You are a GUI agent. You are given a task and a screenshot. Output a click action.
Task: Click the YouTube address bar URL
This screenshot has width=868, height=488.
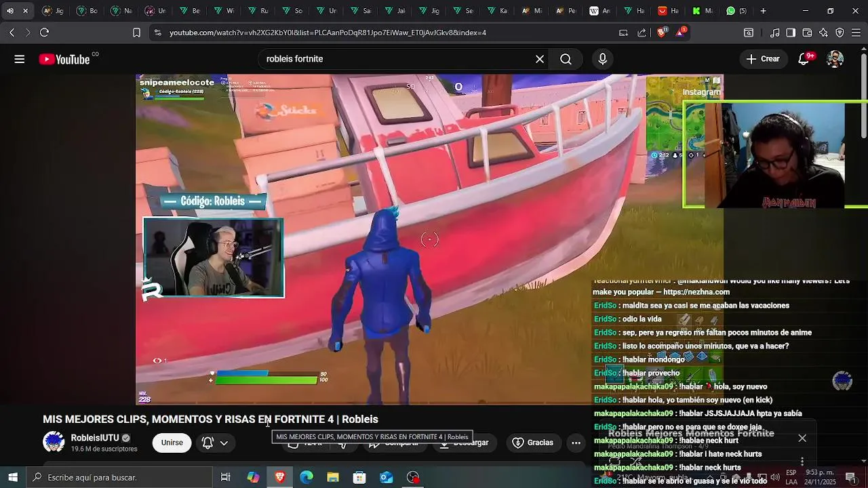click(328, 33)
